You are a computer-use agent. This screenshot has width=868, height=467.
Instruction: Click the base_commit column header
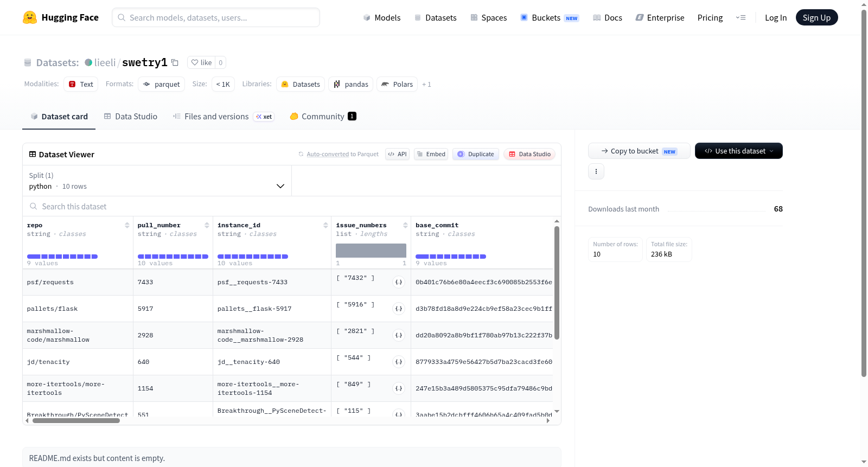(x=437, y=225)
